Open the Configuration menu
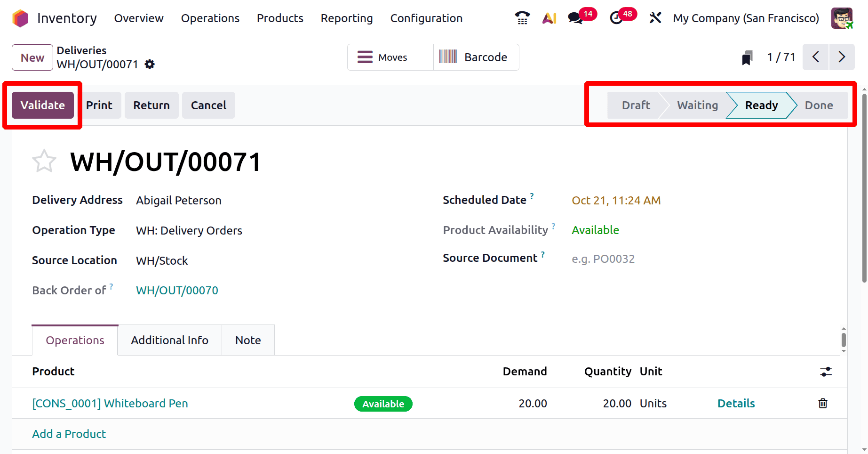Screen dimensions: 868x454 426,18
